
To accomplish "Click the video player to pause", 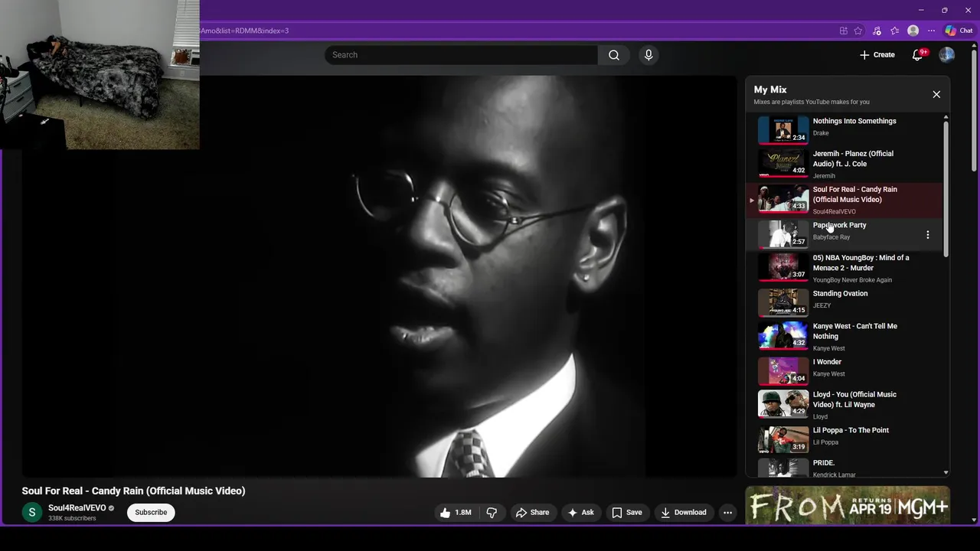I will [x=379, y=276].
